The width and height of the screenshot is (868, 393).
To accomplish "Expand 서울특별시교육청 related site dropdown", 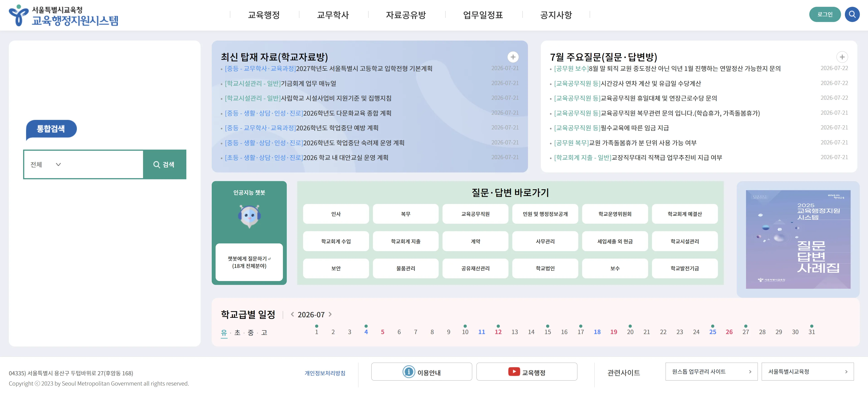I will 807,371.
